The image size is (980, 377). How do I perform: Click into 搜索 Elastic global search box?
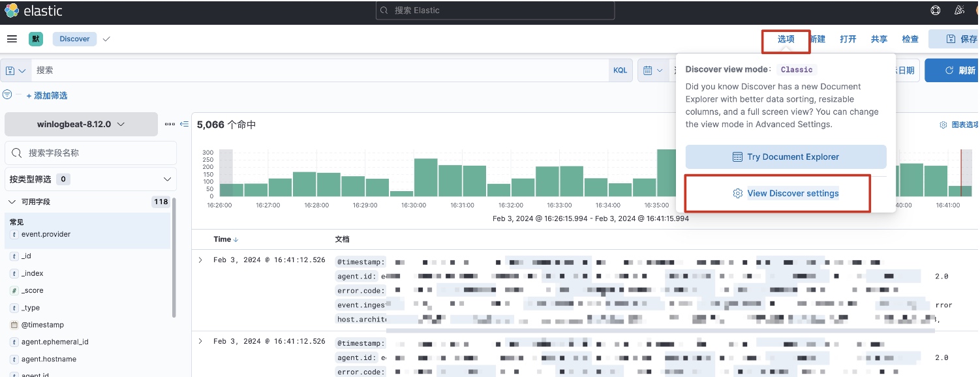[x=495, y=10]
